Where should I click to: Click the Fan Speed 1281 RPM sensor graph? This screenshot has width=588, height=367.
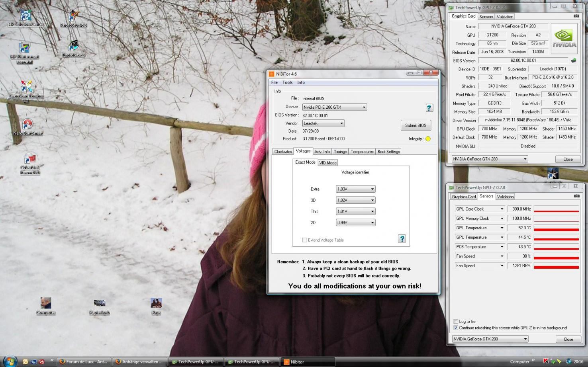point(556,266)
